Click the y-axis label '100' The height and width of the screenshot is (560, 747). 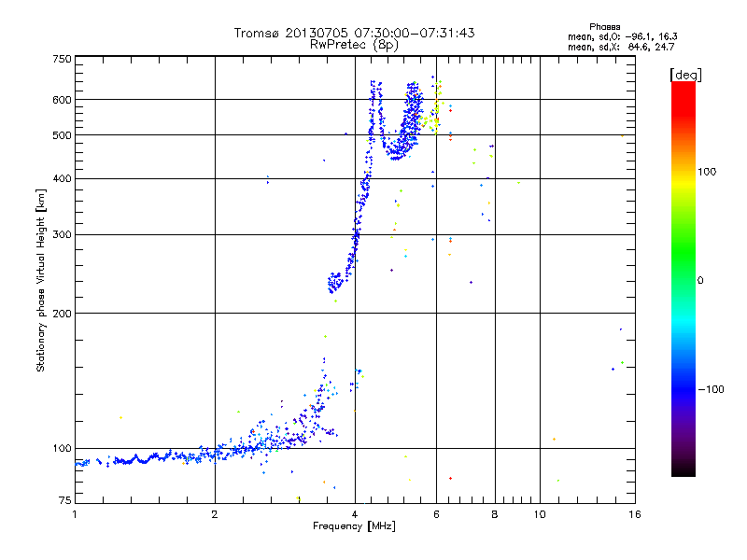click(x=62, y=449)
